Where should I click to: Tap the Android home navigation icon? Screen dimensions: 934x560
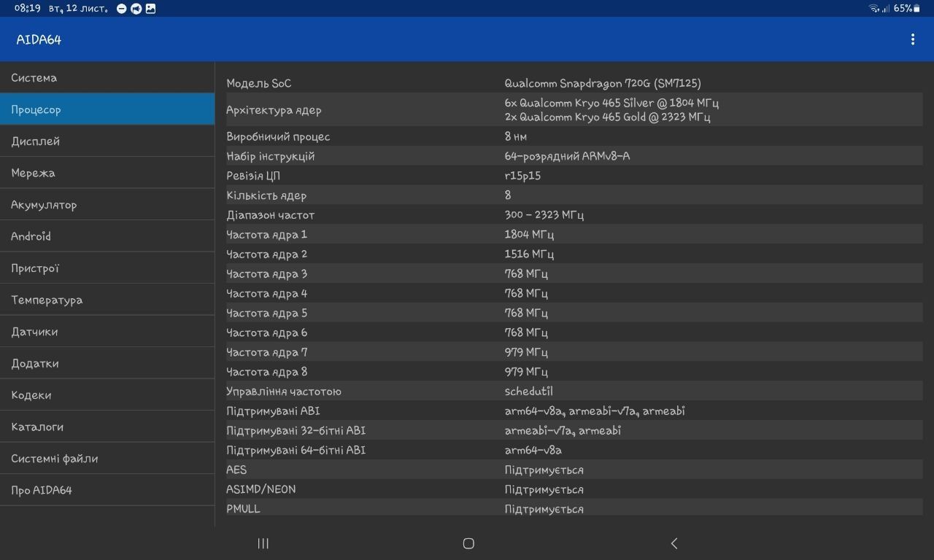coord(468,543)
